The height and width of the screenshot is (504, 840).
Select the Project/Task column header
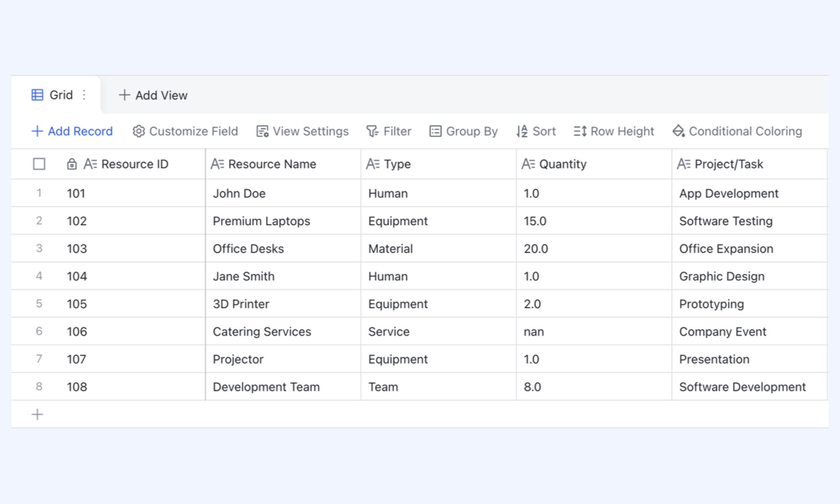[x=749, y=164]
